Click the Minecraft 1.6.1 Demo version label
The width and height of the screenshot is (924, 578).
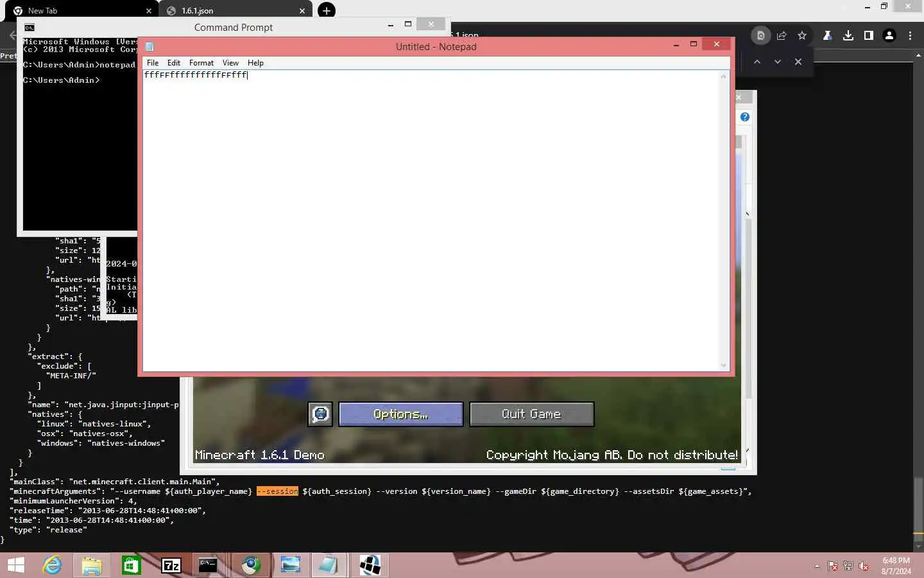point(259,455)
